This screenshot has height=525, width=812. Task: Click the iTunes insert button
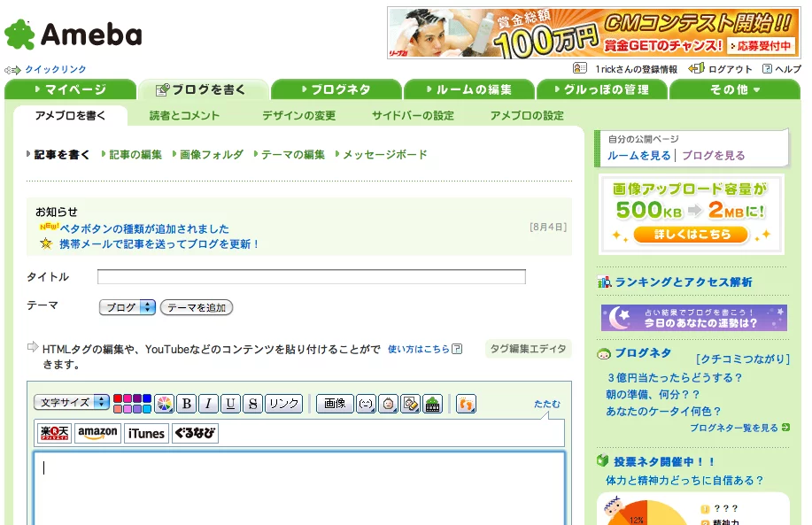(146, 433)
